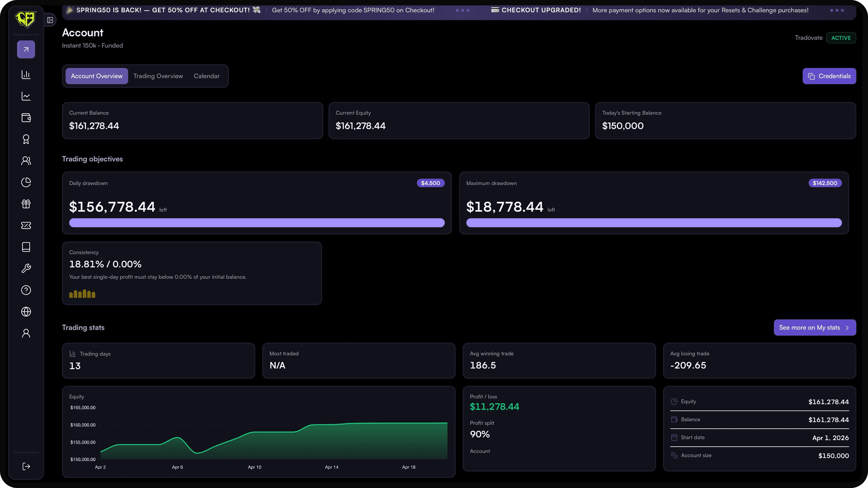Open the wallet sidebar icon
Image resolution: width=868 pixels, height=488 pixels.
tap(26, 118)
